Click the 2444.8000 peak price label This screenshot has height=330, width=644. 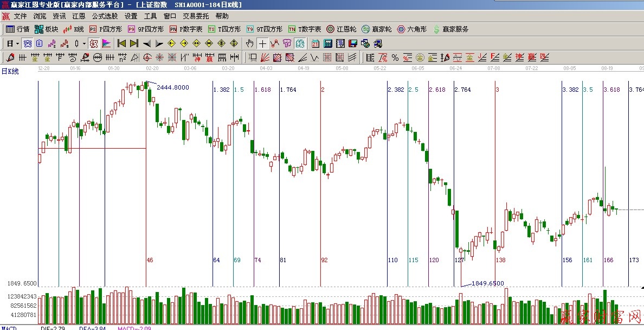(x=173, y=87)
